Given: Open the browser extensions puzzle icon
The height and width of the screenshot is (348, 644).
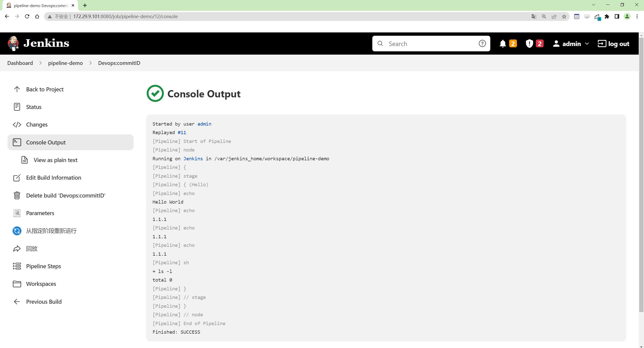Looking at the screenshot, I should (x=607, y=17).
